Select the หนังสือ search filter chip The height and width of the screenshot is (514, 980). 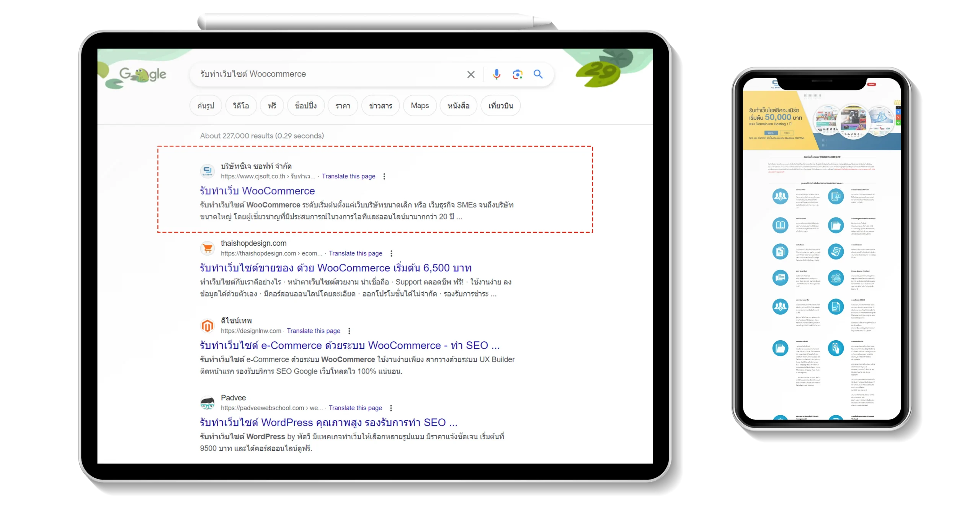pos(458,106)
